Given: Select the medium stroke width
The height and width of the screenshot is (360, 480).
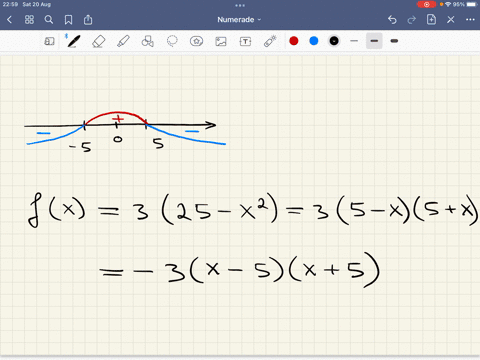Looking at the screenshot, I should click(x=374, y=41).
